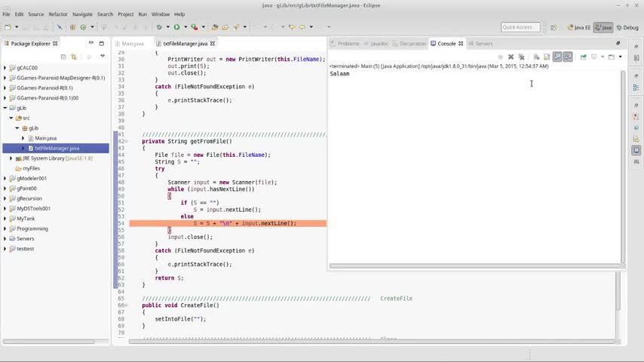Open Package Explorer View Menu dropdown
Image resolution: width=644 pixels, height=362 pixels.
click(x=103, y=57)
